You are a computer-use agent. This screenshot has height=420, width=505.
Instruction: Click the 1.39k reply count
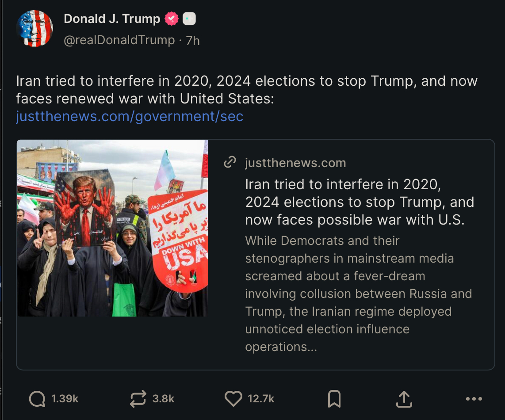pos(65,399)
